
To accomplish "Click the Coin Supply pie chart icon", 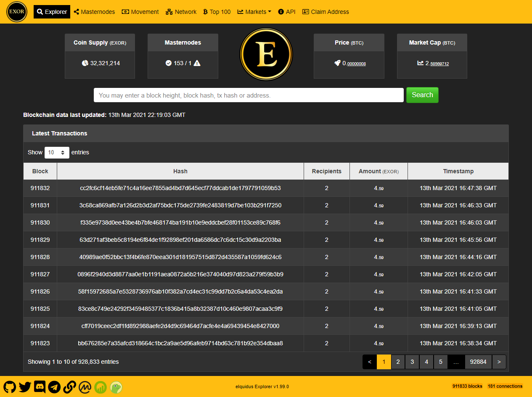I will pos(85,63).
